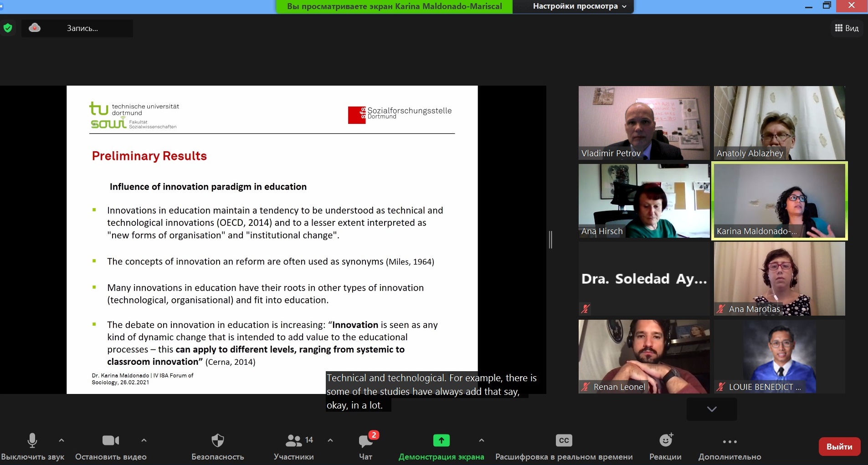Select Vladimir Petrov's video thumbnail

point(644,123)
